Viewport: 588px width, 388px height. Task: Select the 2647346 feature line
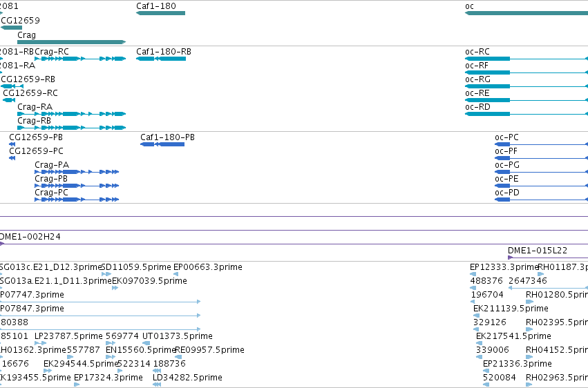(x=548, y=288)
